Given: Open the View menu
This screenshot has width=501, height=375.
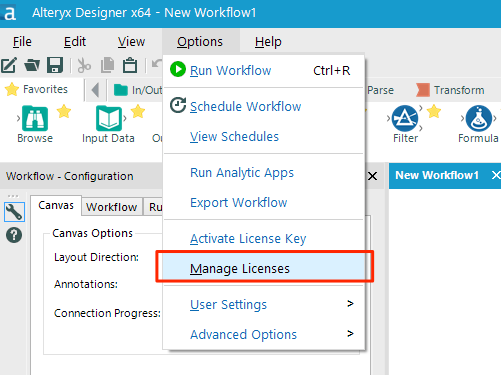Looking at the screenshot, I should click(x=131, y=42).
